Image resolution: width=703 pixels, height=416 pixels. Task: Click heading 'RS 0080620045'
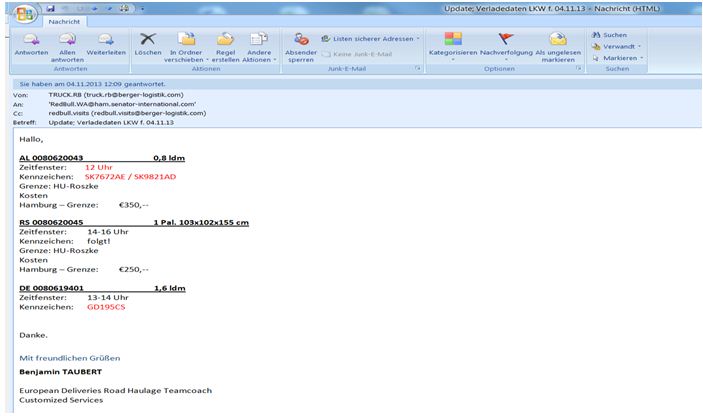pos(51,222)
